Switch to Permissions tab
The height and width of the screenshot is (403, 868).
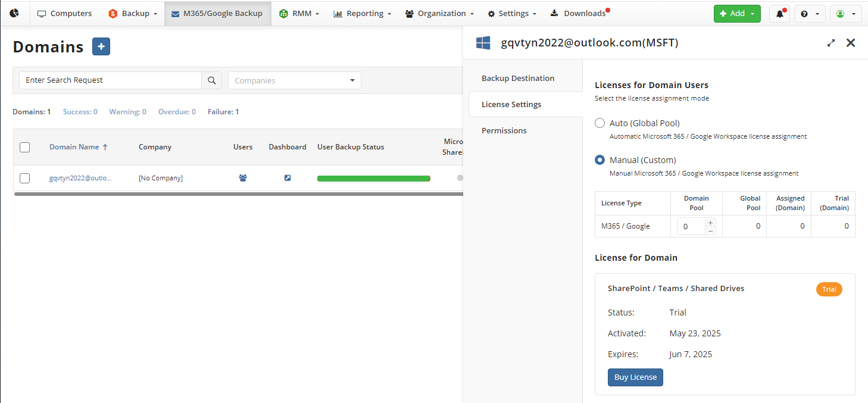click(504, 130)
